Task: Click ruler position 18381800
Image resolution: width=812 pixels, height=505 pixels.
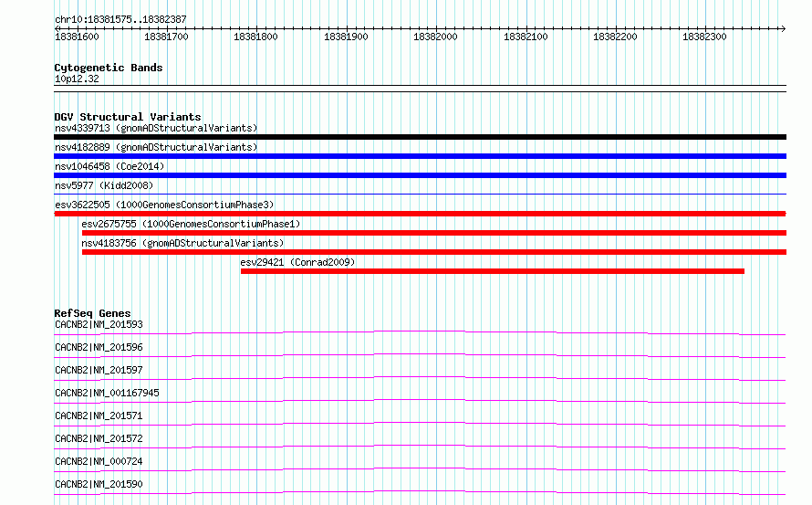Action: (x=255, y=37)
